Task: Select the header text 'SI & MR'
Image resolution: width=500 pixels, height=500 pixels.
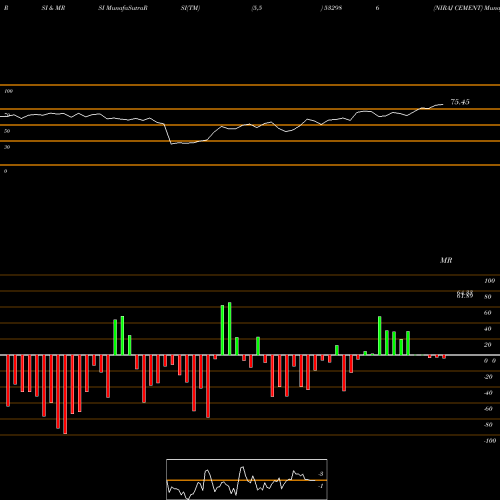Action: click(x=53, y=8)
